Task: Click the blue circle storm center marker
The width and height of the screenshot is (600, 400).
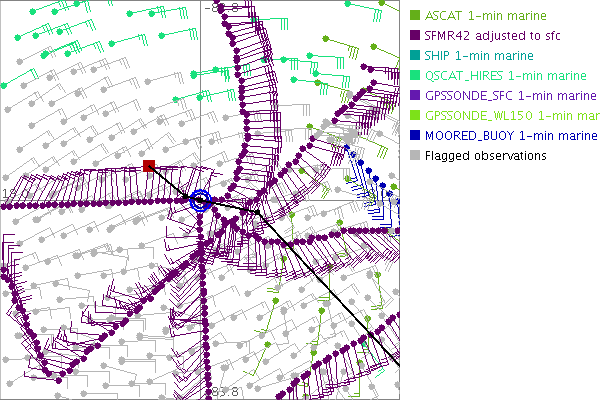Action: coord(201,200)
